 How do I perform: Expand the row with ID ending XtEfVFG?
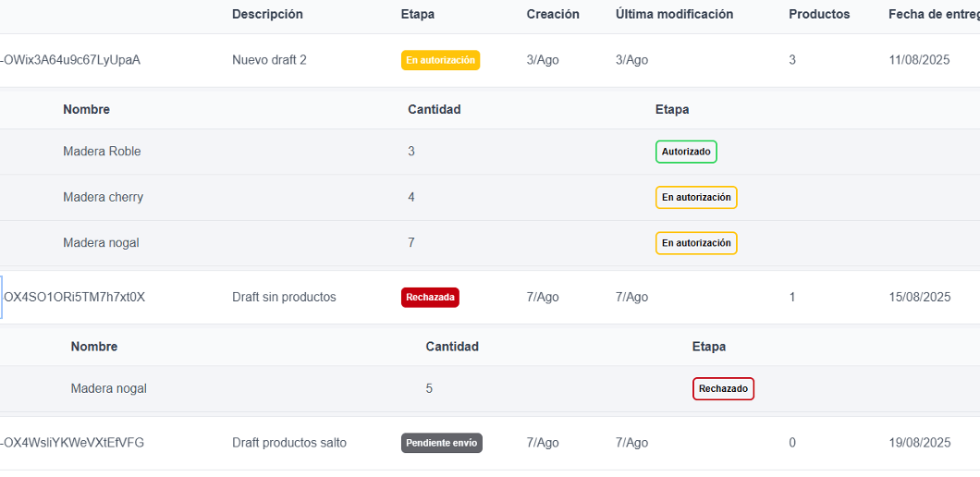pyautogui.click(x=72, y=443)
